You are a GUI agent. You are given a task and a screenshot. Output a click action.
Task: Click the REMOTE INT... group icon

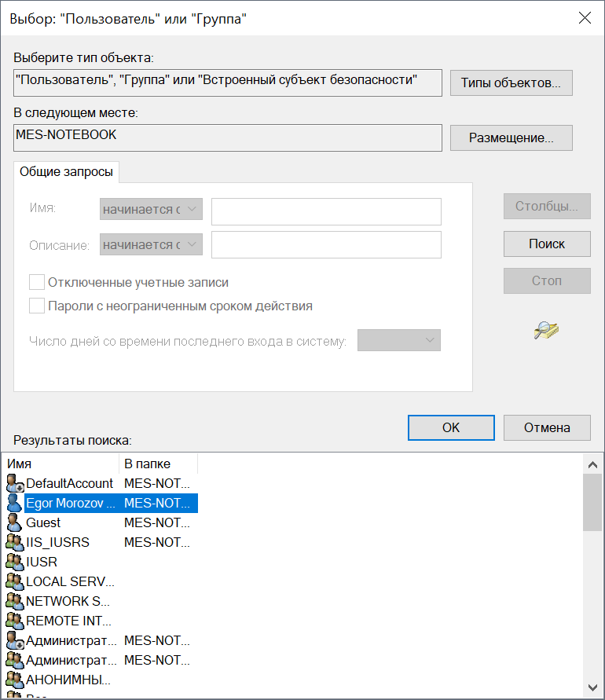(x=15, y=621)
